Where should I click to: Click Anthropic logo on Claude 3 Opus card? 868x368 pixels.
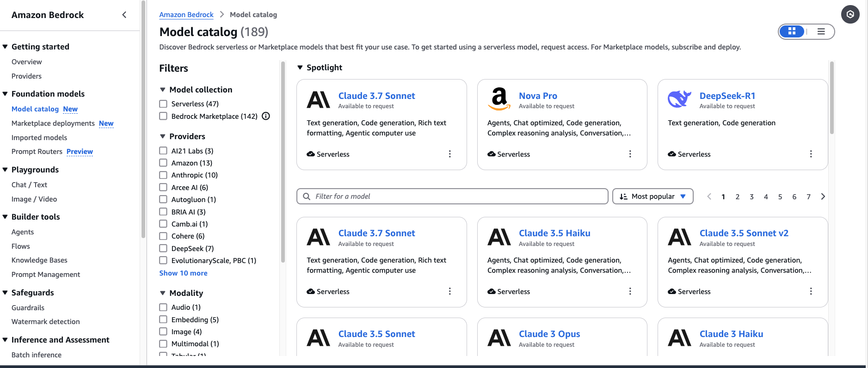click(x=499, y=337)
